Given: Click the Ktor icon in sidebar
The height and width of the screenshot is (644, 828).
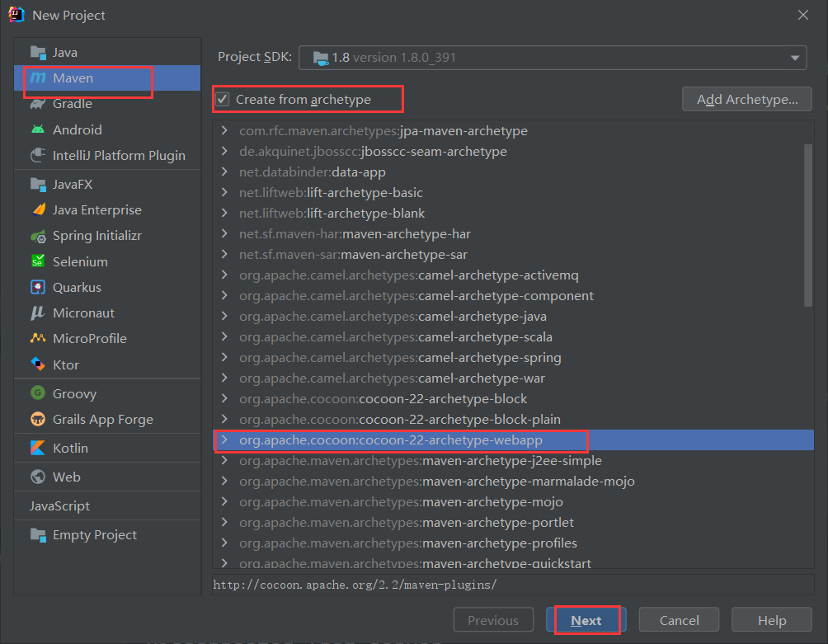Looking at the screenshot, I should click(38, 364).
